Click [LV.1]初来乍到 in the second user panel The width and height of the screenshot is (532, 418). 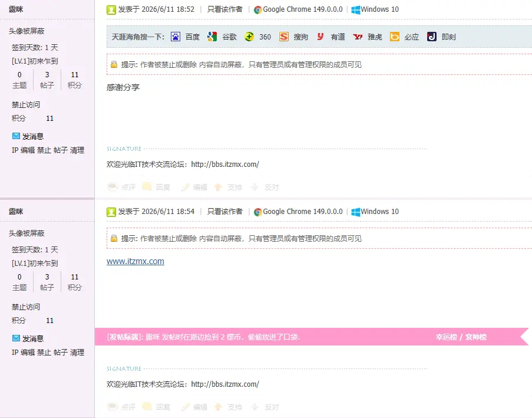coord(35,263)
